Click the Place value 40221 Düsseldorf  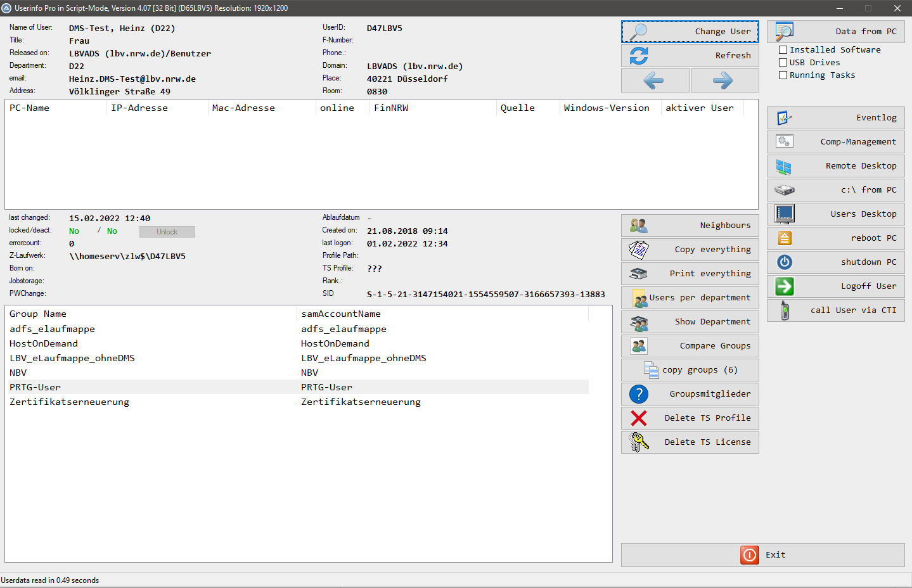coord(408,79)
